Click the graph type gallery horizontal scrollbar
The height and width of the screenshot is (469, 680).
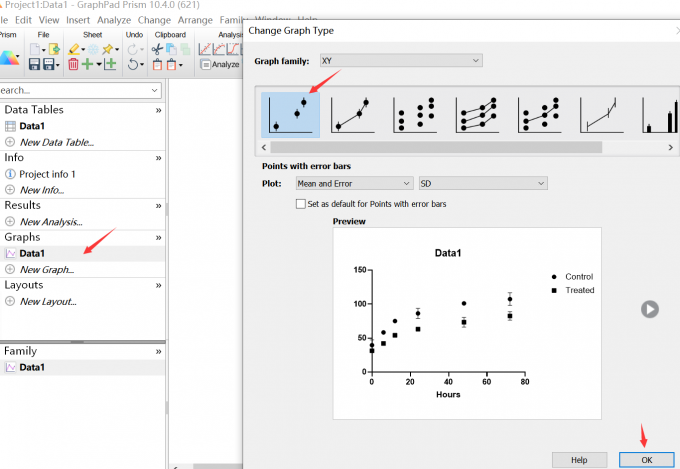pos(436,148)
